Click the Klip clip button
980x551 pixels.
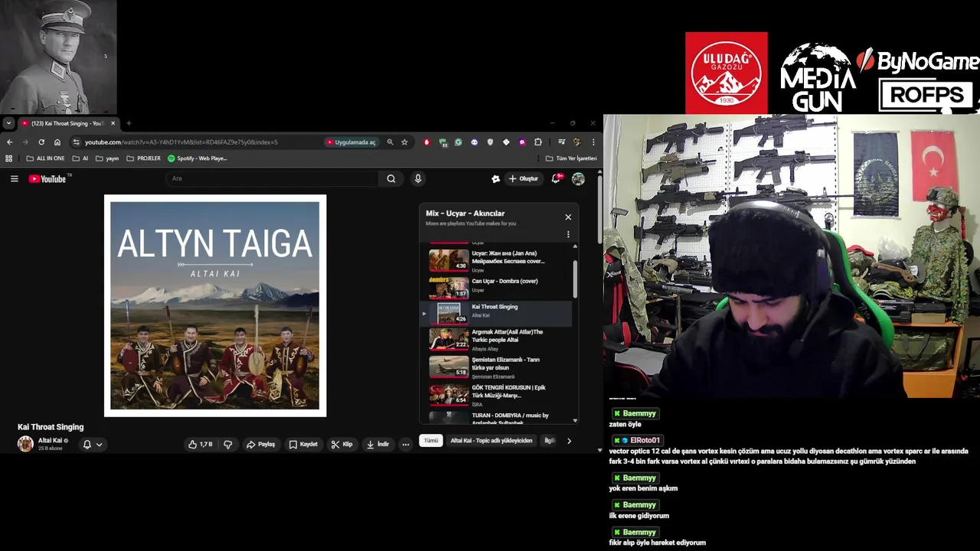[x=341, y=444]
